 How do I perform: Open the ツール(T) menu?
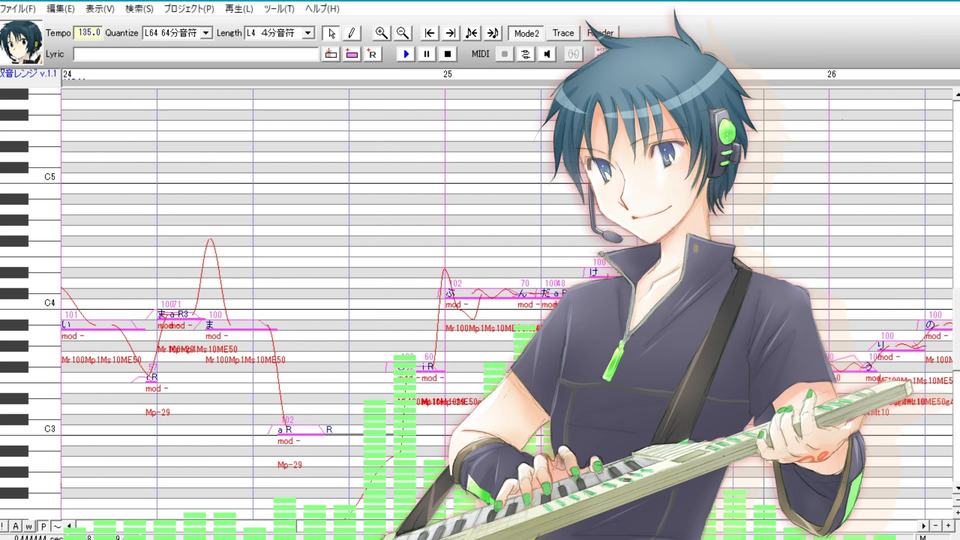coord(279,9)
